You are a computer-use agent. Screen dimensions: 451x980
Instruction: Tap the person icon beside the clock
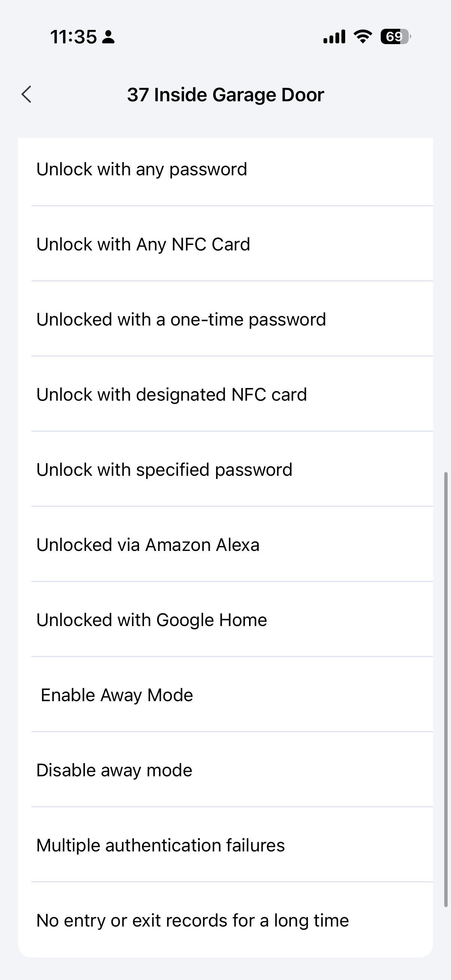[108, 37]
